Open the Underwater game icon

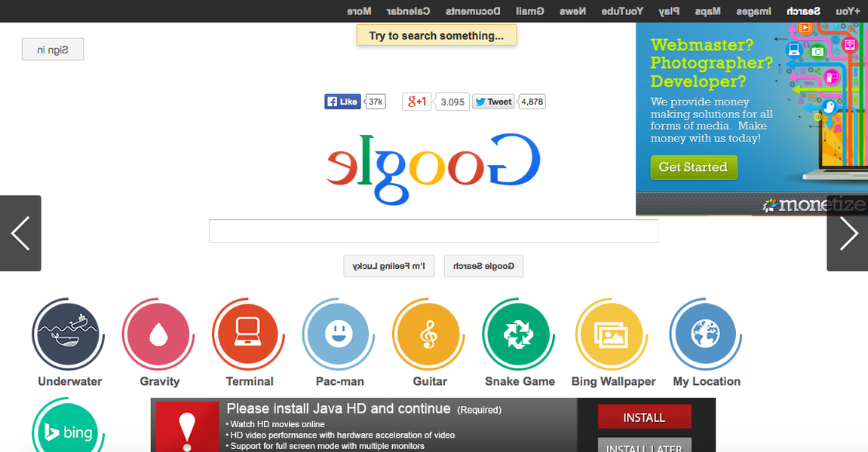pyautogui.click(x=68, y=336)
